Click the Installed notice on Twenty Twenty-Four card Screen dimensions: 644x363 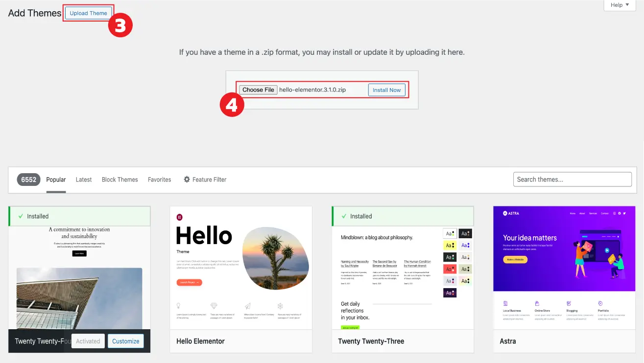pyautogui.click(x=79, y=216)
